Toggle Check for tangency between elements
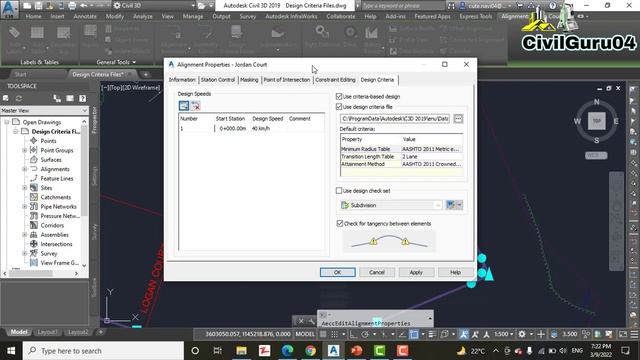 tap(340, 223)
